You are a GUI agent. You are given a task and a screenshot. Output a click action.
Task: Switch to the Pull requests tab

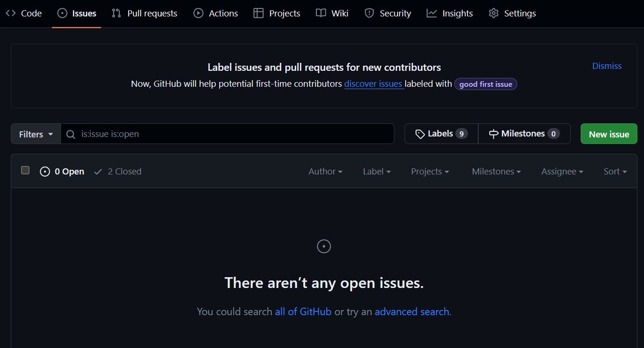145,14
